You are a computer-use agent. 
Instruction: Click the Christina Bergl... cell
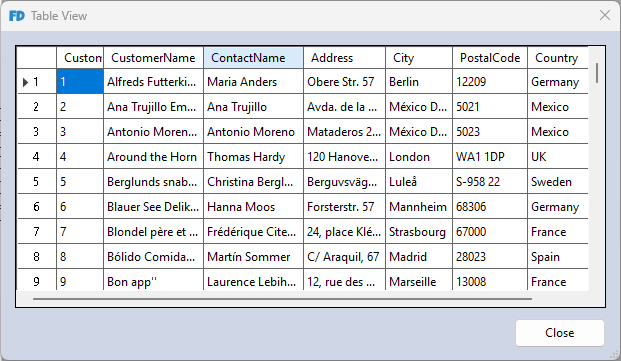[x=253, y=182]
